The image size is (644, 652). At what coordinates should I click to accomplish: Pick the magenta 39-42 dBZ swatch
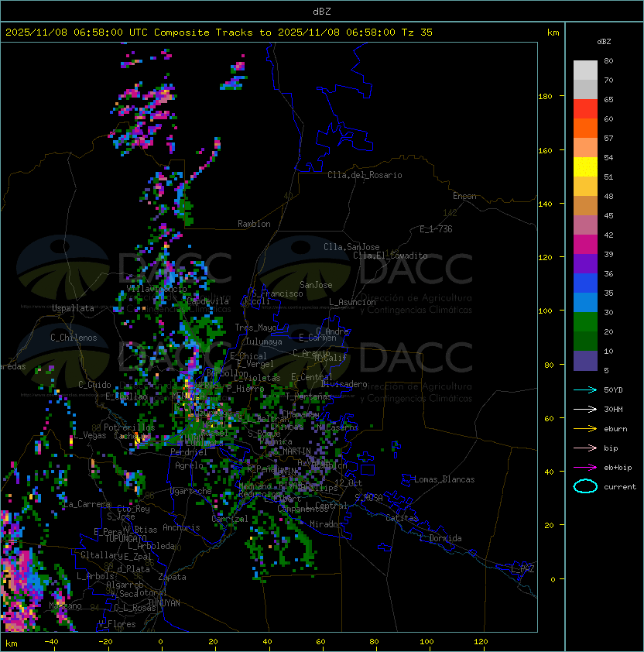(585, 245)
